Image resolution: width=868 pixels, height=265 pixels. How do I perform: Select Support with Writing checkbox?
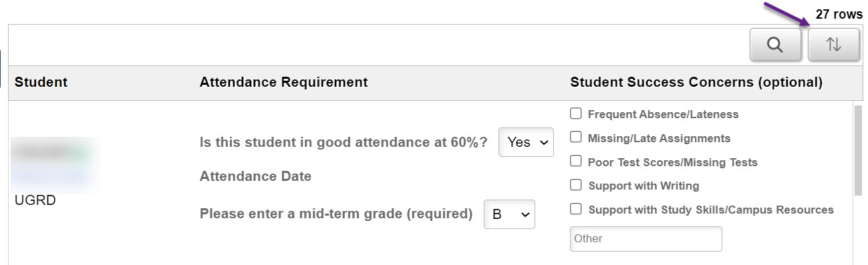pyautogui.click(x=575, y=185)
